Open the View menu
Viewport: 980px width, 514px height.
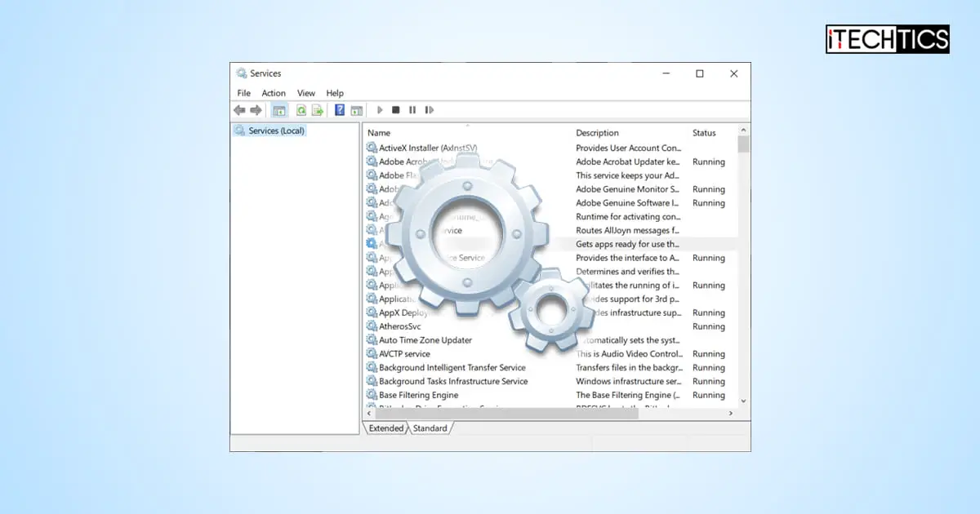coord(306,93)
